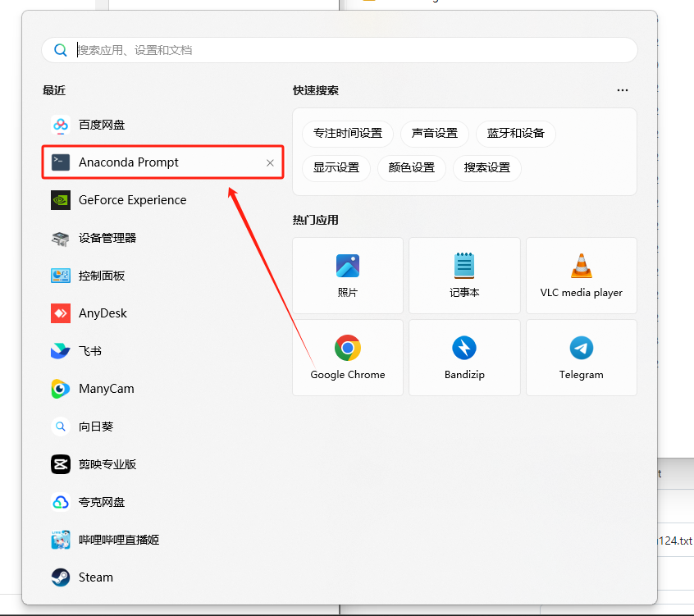Open 颜色设置 quick search
Screen dimensions: 694x616
[x=412, y=167]
